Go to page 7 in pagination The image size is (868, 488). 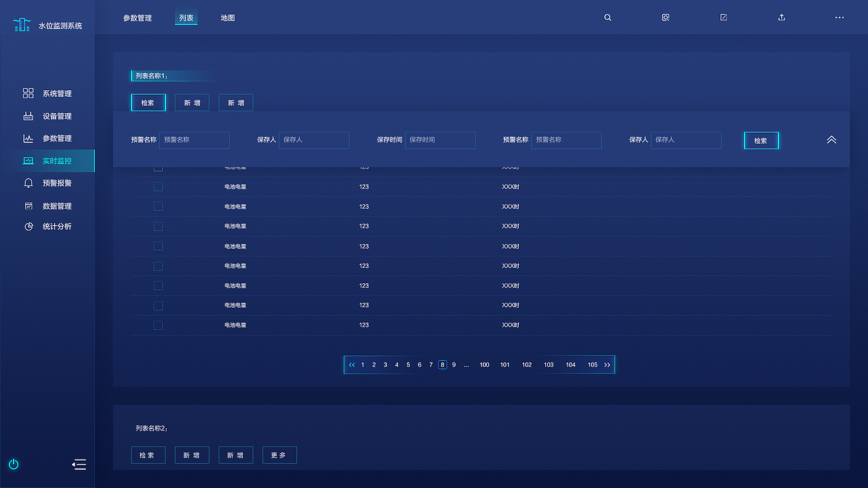pos(431,365)
